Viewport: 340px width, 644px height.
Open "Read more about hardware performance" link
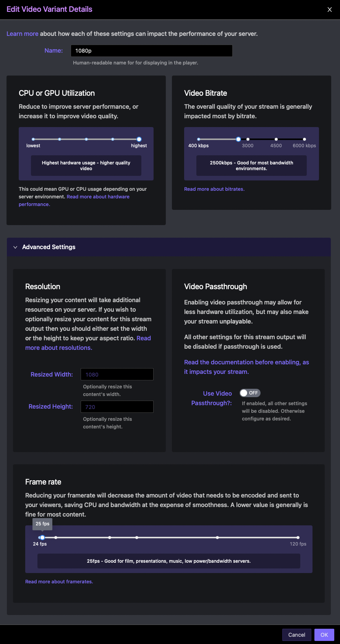(98, 196)
